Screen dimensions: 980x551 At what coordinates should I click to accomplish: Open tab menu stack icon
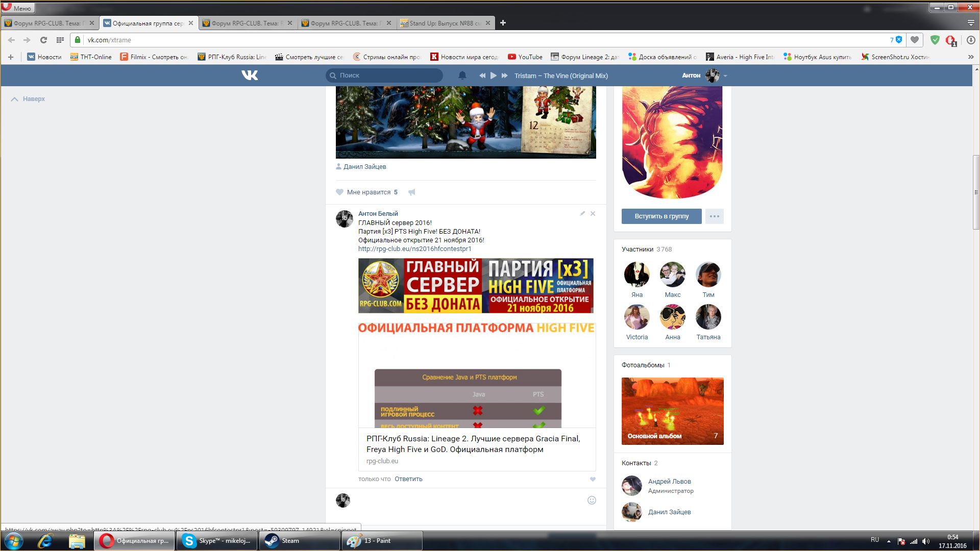971,23
